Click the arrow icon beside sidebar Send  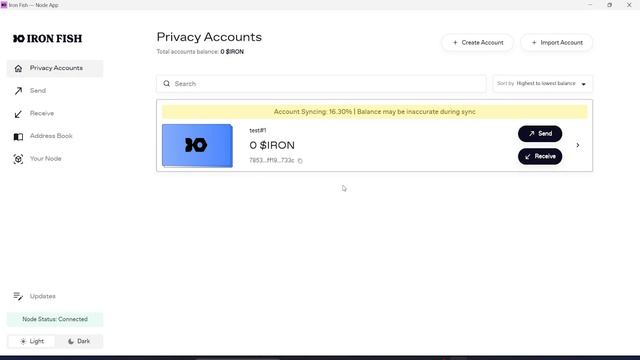pyautogui.click(x=18, y=91)
